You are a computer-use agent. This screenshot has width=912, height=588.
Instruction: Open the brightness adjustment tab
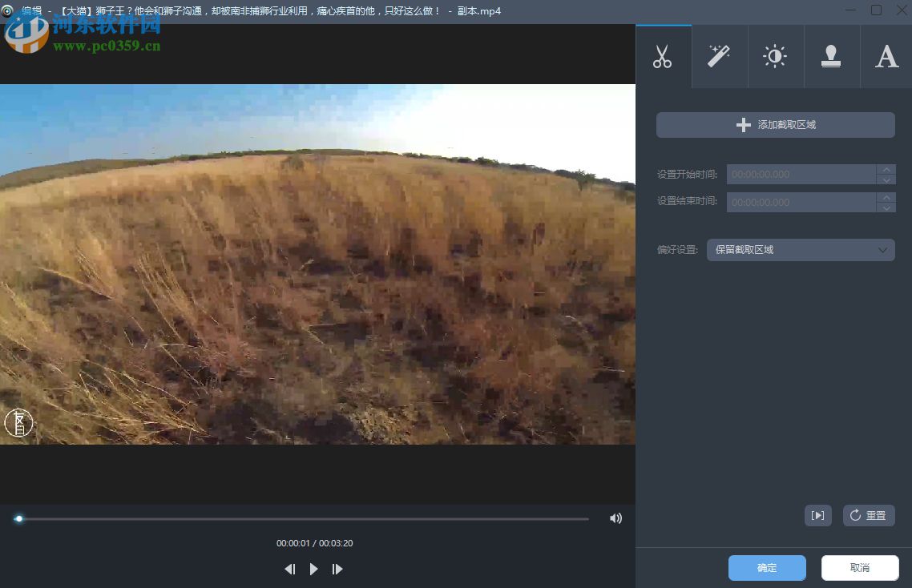[775, 55]
